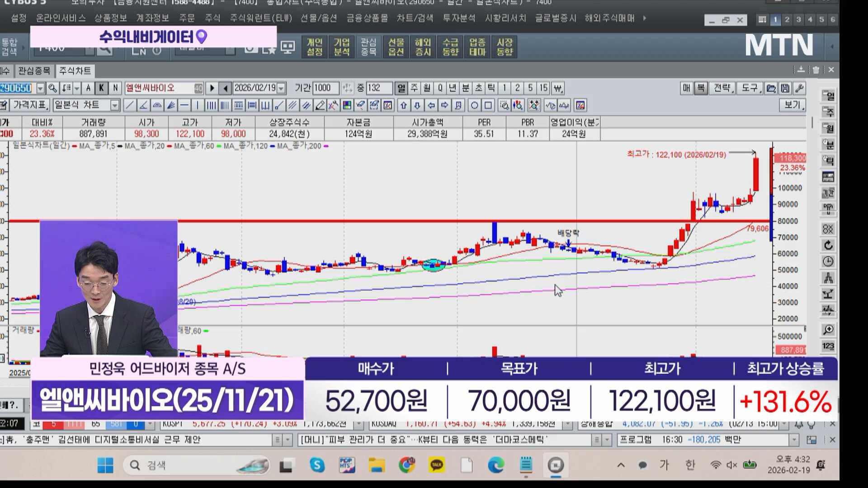The height and width of the screenshot is (488, 868).
Task: Switch to the 관심종목 tab
Action: [34, 71]
